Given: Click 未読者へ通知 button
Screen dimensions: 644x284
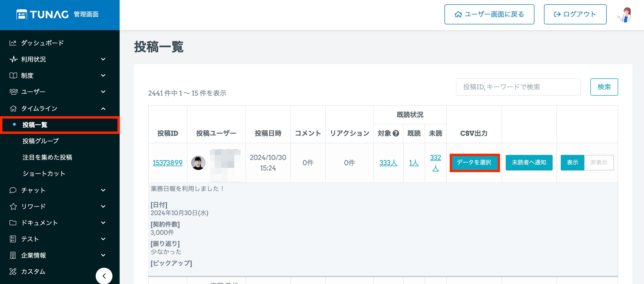Looking at the screenshot, I should coord(529,163).
